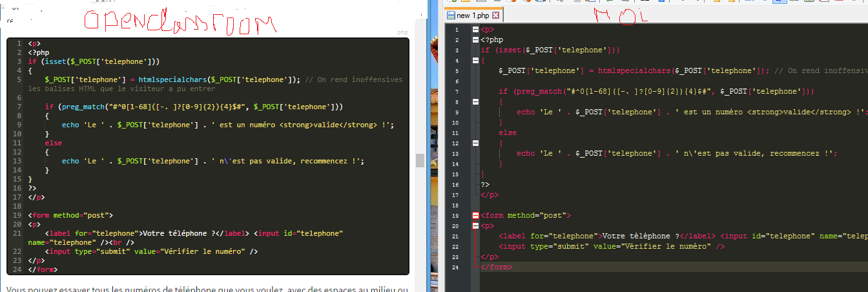Click the else keyword in the left code block
The height and width of the screenshot is (292, 868).
coord(54,143)
